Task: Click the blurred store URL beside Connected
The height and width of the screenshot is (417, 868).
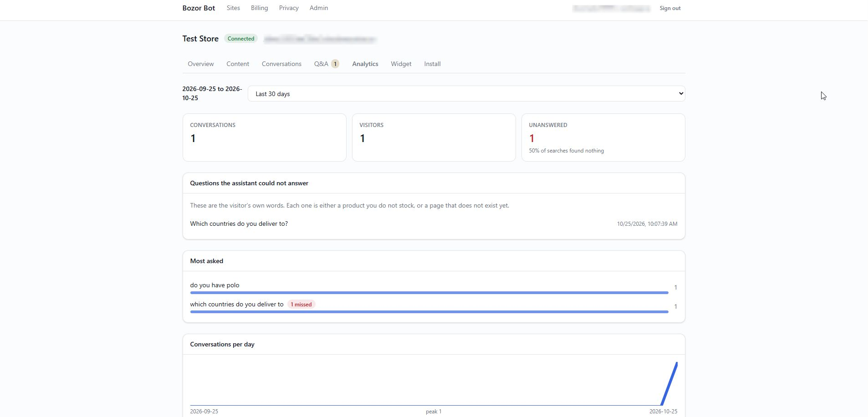Action: [320, 39]
